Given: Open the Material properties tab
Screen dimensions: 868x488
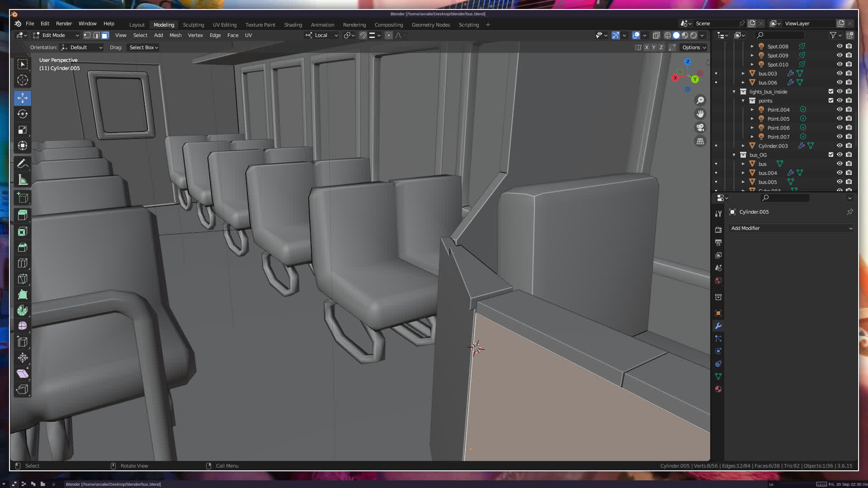Looking at the screenshot, I should pos(718,389).
